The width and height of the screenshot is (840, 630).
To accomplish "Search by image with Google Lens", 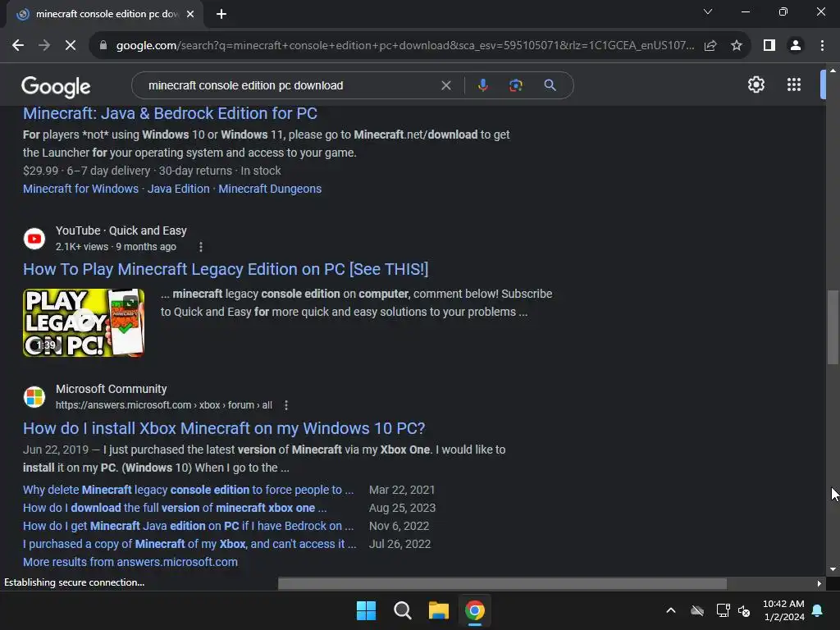I will [515, 85].
